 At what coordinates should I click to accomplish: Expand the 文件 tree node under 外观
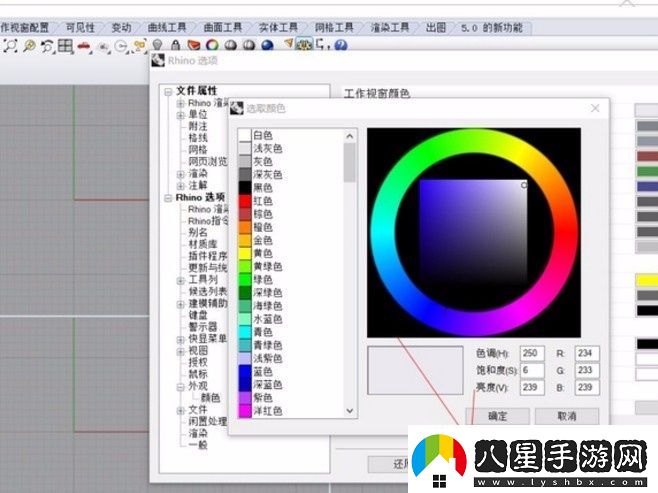pyautogui.click(x=180, y=410)
